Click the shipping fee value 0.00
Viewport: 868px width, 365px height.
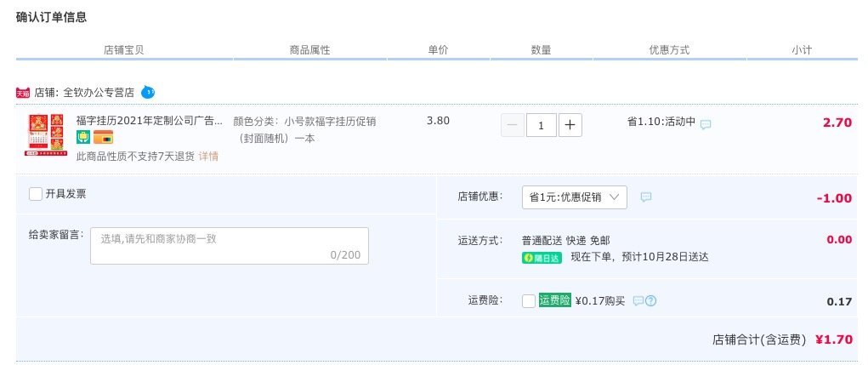[x=839, y=239]
